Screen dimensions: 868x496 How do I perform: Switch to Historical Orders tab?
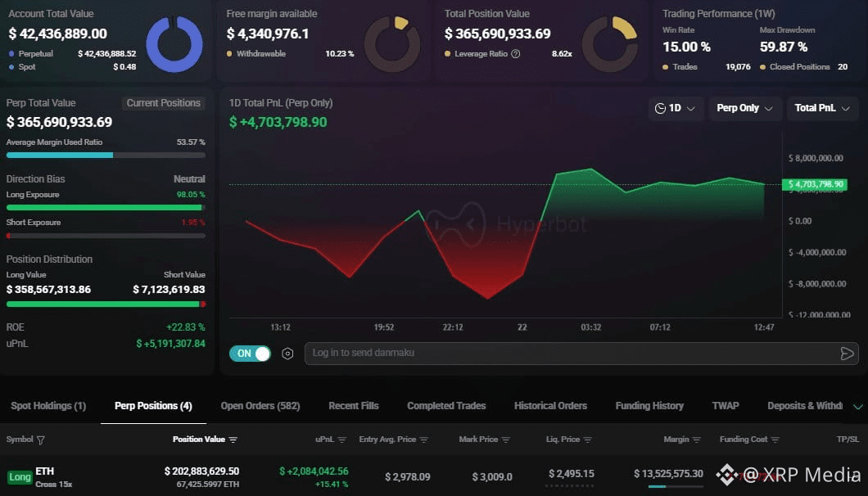tap(550, 406)
